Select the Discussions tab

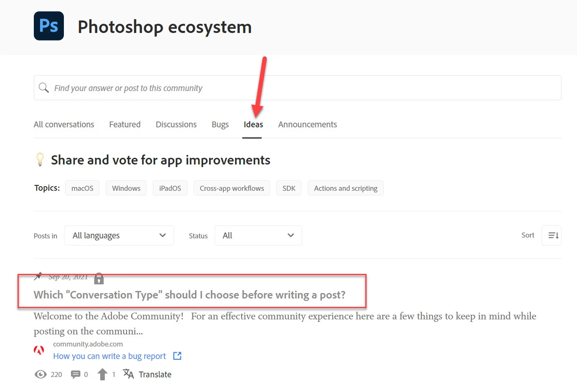(176, 124)
